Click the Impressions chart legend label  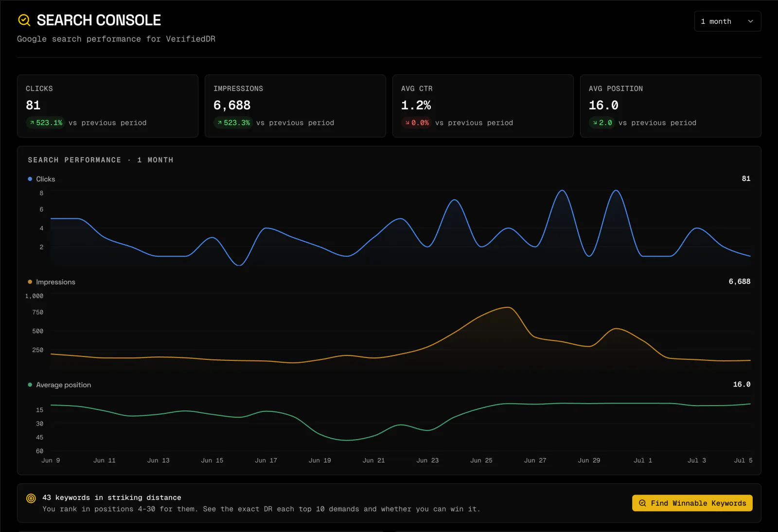click(x=55, y=282)
